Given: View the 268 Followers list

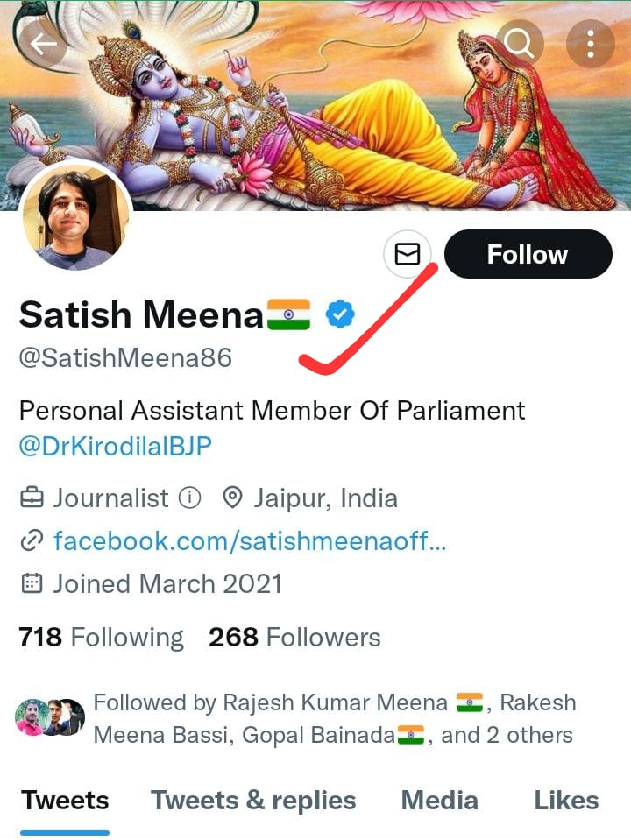Looking at the screenshot, I should click(294, 637).
